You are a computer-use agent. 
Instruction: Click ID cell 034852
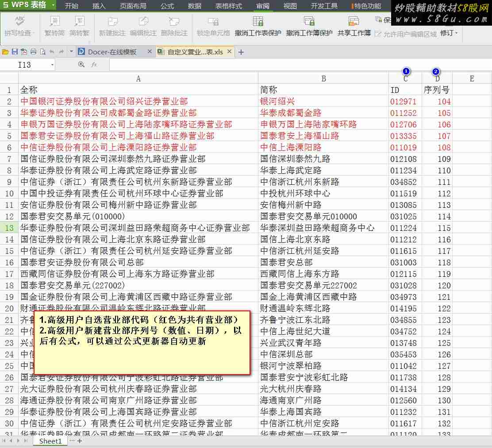click(405, 182)
